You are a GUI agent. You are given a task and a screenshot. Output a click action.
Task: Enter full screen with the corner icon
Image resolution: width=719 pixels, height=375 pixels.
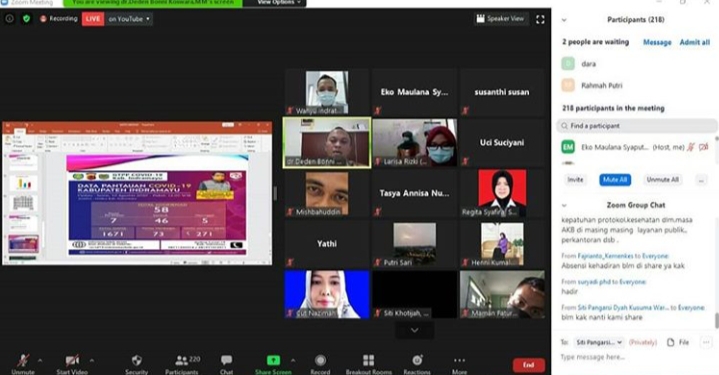[540, 19]
